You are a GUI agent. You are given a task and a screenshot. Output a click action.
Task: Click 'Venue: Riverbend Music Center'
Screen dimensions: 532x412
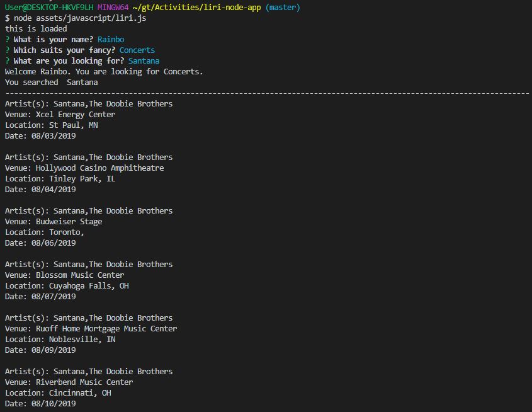69,382
